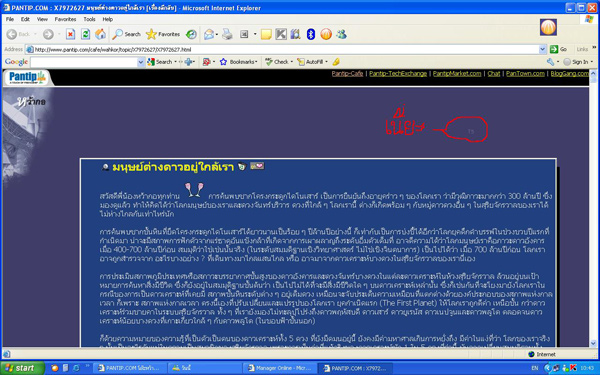Click the Stop icon in the toolbar
The image size is (600, 375).
70,34
